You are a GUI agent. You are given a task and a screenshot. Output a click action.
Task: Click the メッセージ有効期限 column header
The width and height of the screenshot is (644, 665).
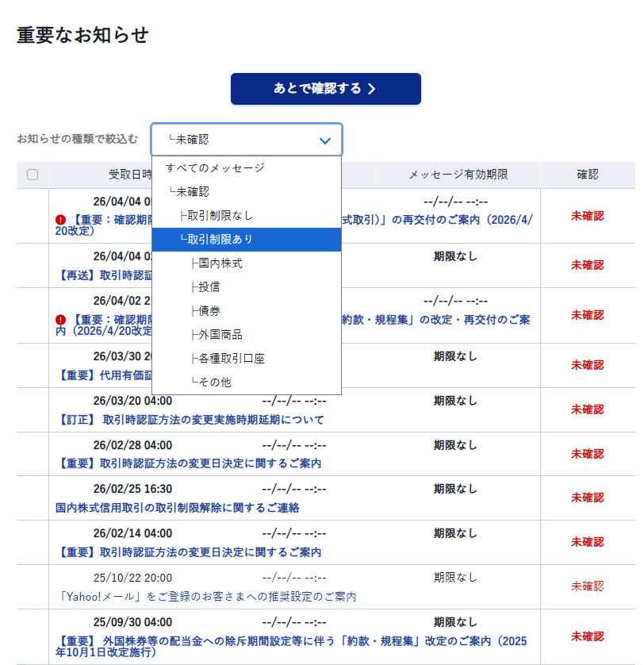pos(458,175)
